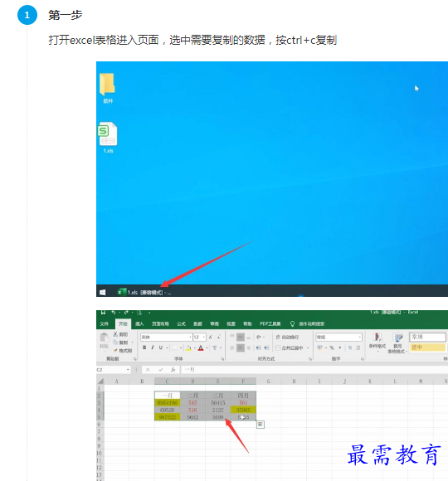This screenshot has height=481, width=448.
Task: Open the number format dropdown (常规)
Action: tap(359, 338)
